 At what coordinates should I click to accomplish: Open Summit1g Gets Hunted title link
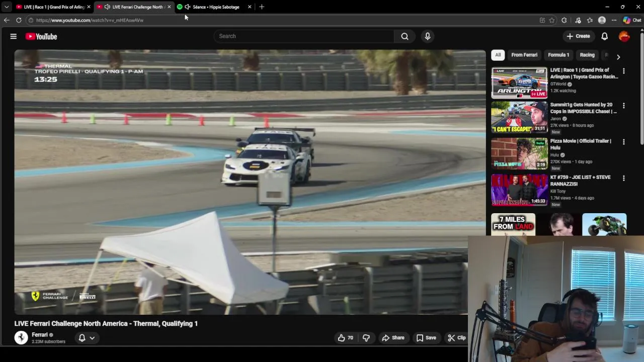click(583, 108)
